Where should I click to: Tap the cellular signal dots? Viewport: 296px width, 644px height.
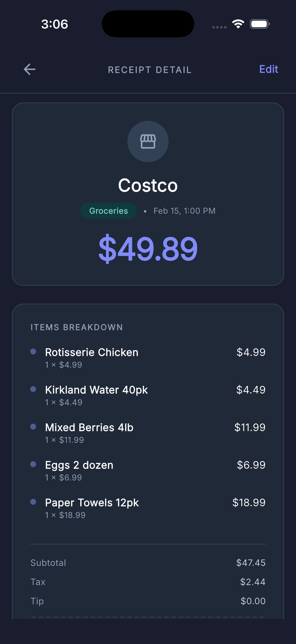point(219,26)
